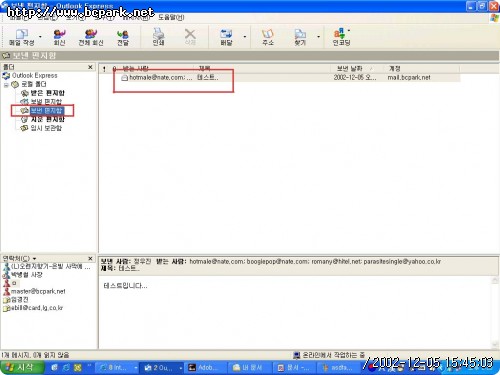The image size is (500, 375).
Task: Open the dropdown arrow beside 메일 작성
Action: click(40, 37)
